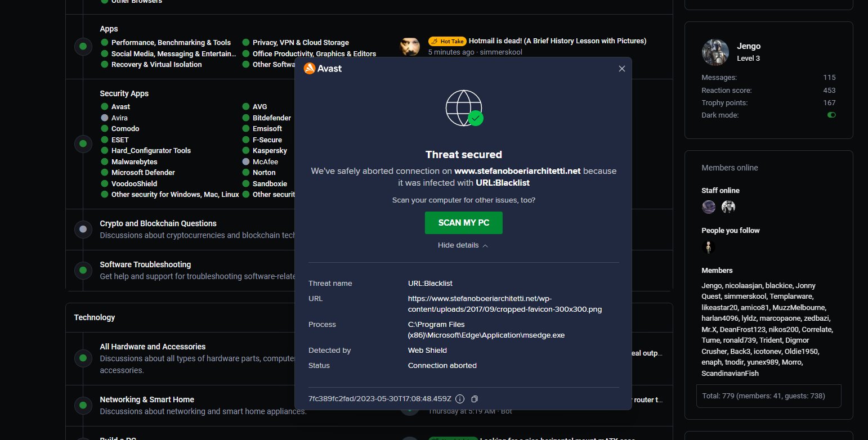
Task: Open the Apps category heading
Action: coord(109,29)
